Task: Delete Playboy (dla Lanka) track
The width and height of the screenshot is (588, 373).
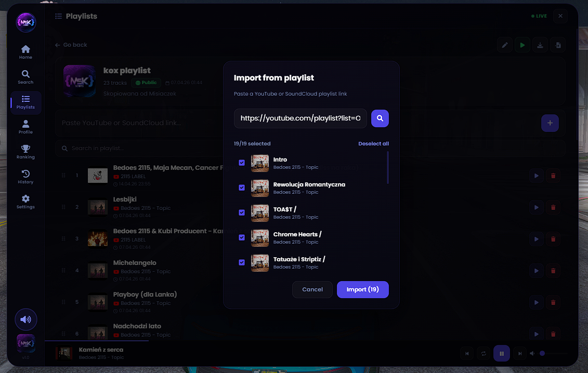Action: [553, 302]
